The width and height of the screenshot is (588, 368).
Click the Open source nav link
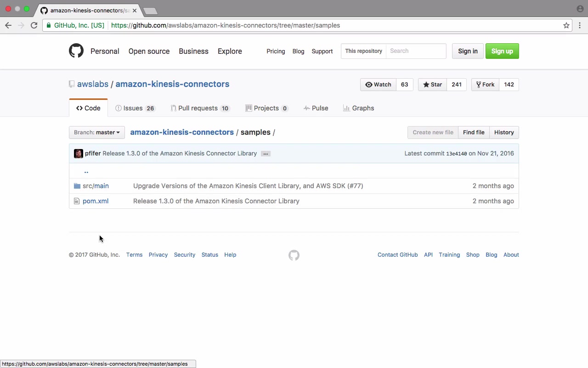point(149,51)
